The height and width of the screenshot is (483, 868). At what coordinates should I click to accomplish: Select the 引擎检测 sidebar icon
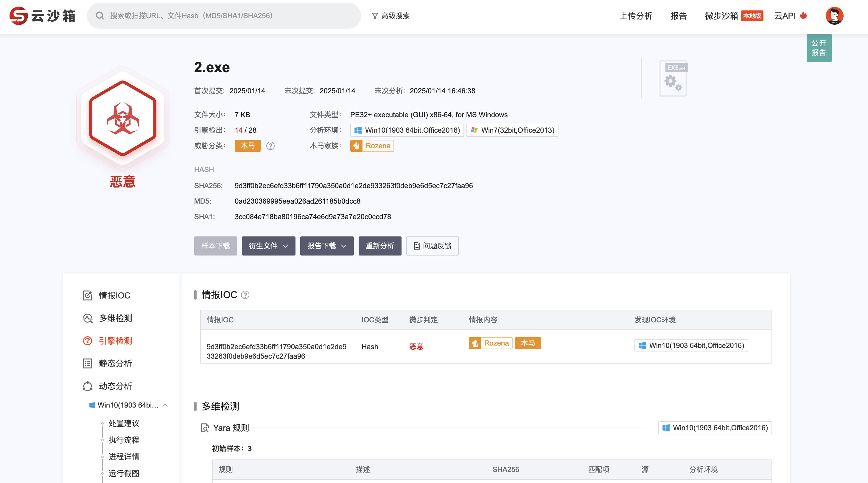(x=87, y=341)
